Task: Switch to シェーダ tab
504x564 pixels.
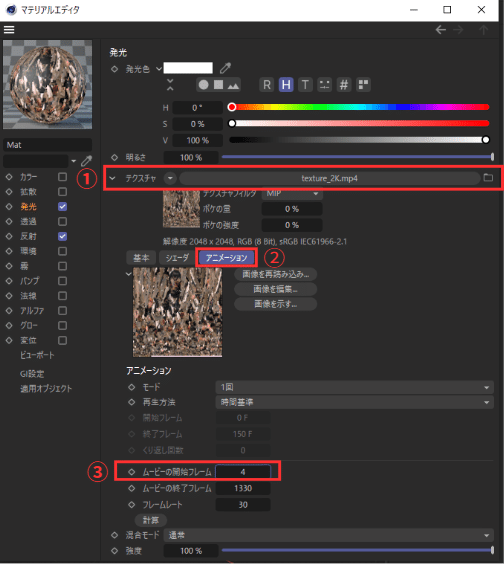Action: click(177, 258)
